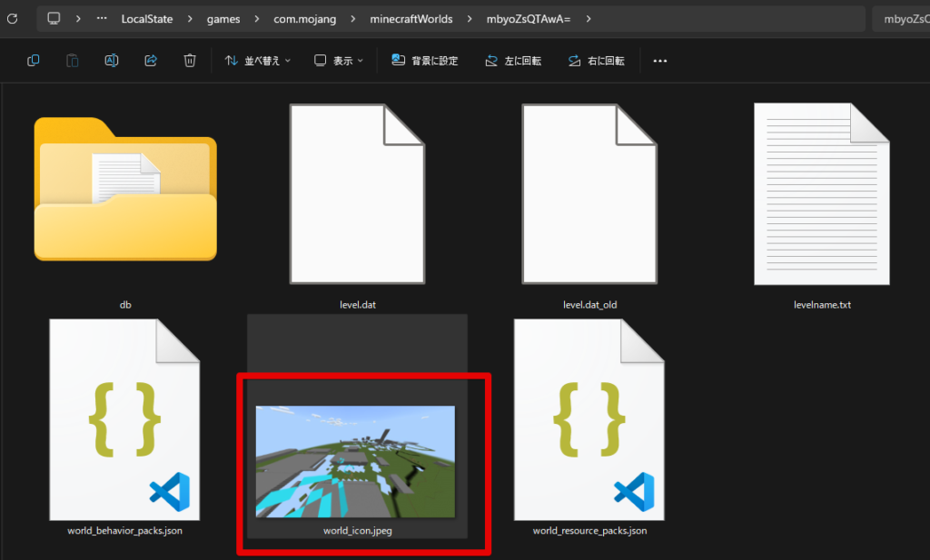Expand the chevron after mbyoZsQTAwA= in path
The image size is (930, 560).
click(589, 19)
